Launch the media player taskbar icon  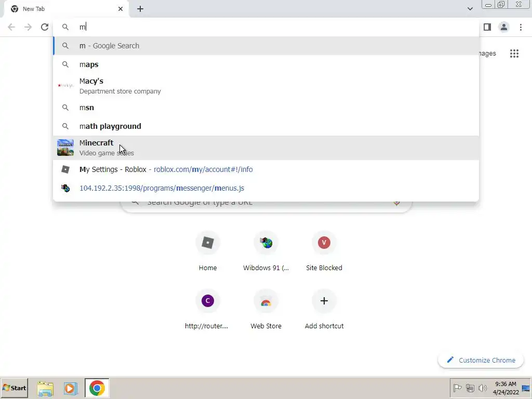(x=71, y=388)
